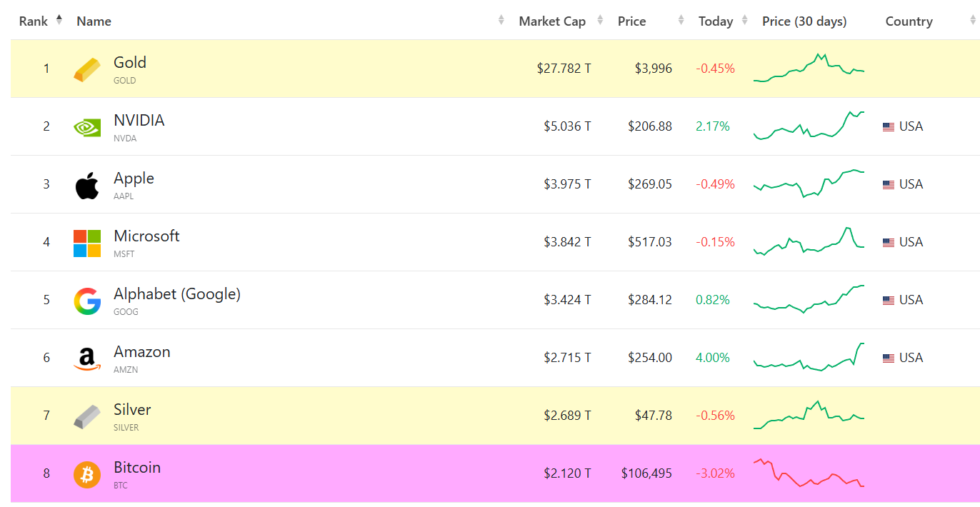
Task: Click the Apple logo icon
Action: point(87,185)
